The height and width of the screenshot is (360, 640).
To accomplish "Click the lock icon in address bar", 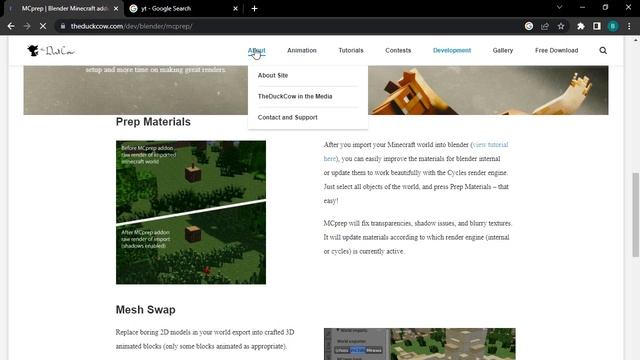I will [63, 26].
